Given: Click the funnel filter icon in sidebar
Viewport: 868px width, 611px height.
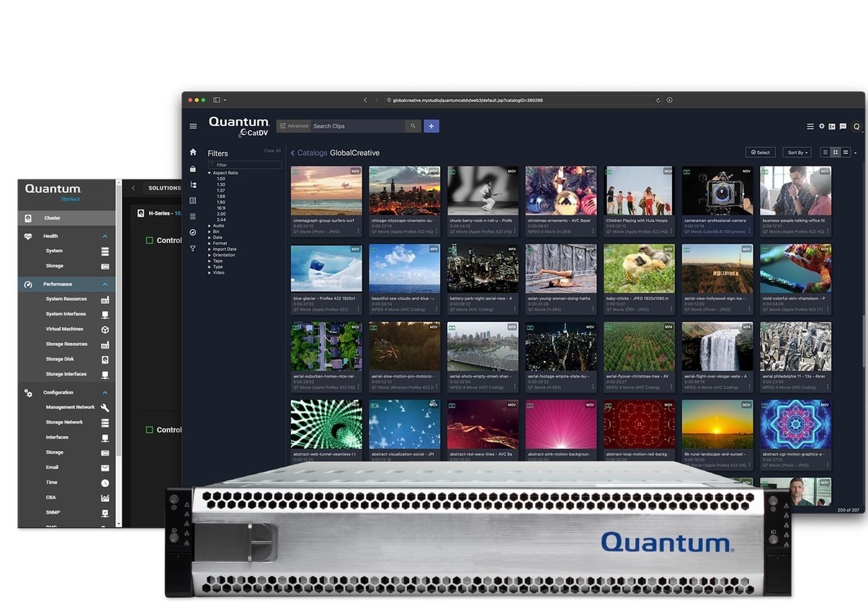Looking at the screenshot, I should coord(193,248).
